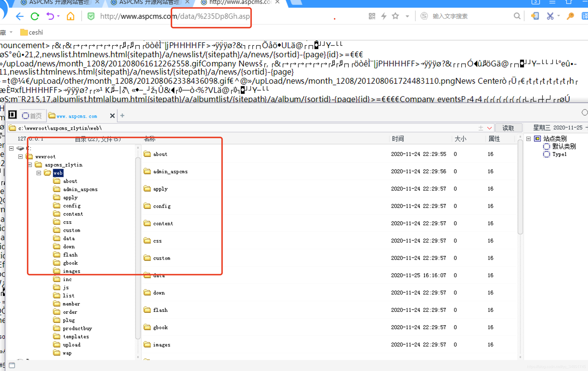The height and width of the screenshot is (371, 588).
Task: Collapse the wwwroot folder tree node
Action: coord(20,157)
